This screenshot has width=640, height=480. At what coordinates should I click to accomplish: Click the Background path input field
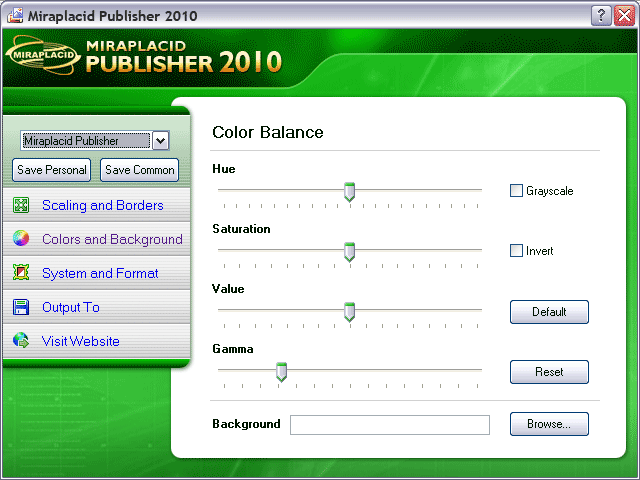pyautogui.click(x=390, y=425)
